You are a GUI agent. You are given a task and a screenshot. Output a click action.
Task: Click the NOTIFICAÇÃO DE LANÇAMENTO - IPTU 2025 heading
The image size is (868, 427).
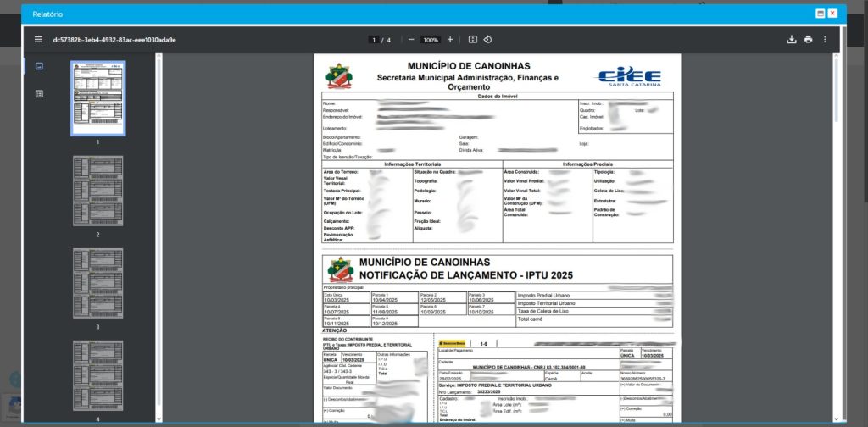point(466,274)
